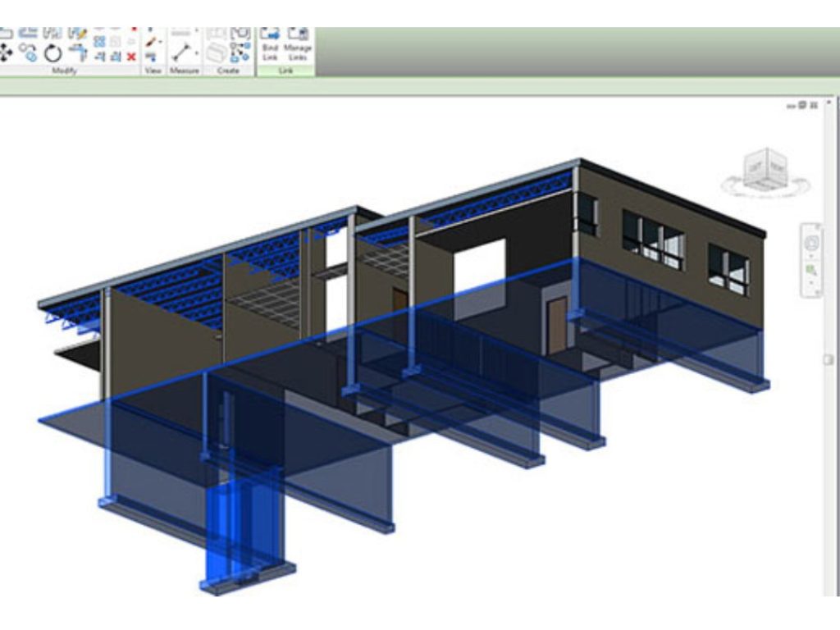The image size is (840, 630).
Task: Click the Create Similar icon
Action: click(x=240, y=52)
